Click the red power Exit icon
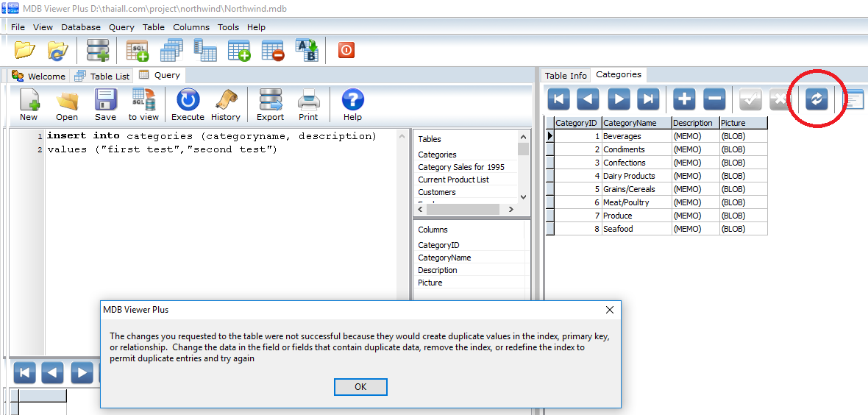This screenshot has width=868, height=415. 346,50
